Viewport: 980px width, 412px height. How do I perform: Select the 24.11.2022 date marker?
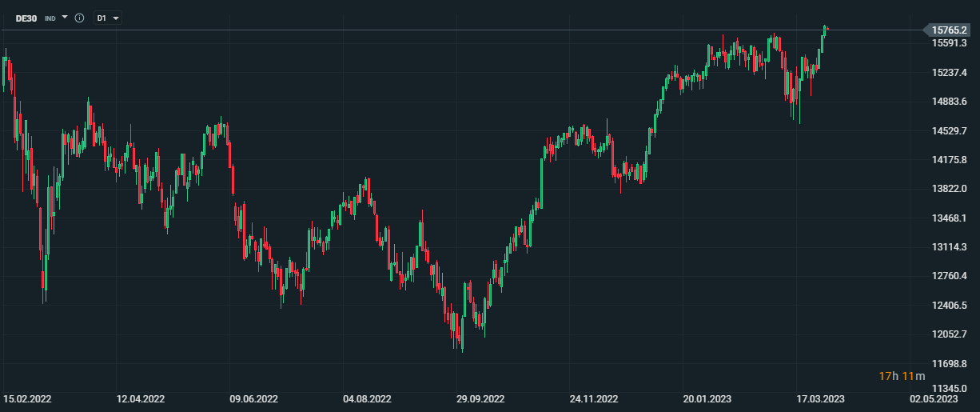[594, 398]
